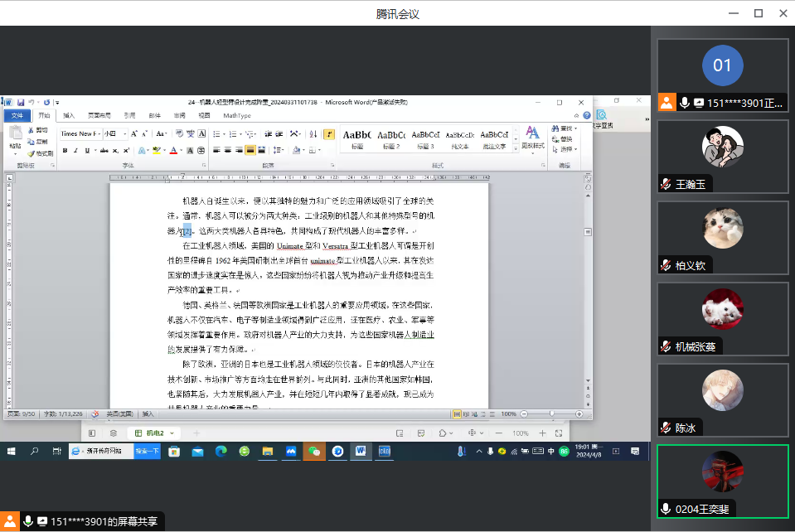The width and height of the screenshot is (795, 532).
Task: Select the justify alignment icon
Action: click(x=250, y=151)
